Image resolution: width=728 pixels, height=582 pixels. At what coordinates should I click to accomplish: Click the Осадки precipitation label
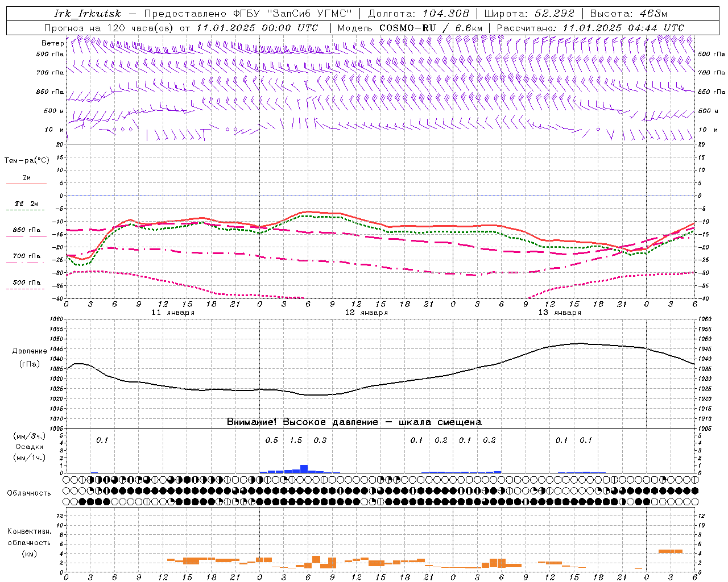pos(30,447)
